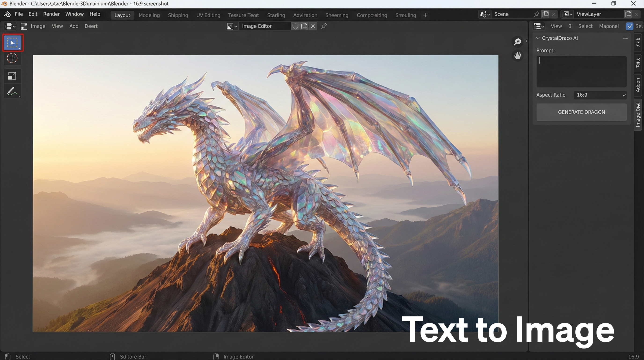Click the GENERATE DRAGON button
The image size is (644, 360).
coord(581,112)
